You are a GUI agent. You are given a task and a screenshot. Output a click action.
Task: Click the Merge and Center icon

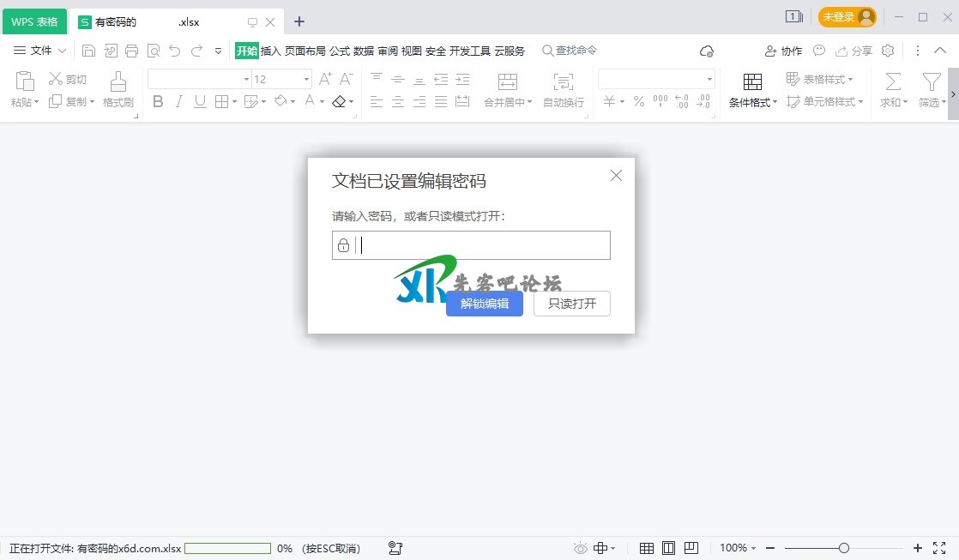point(508,81)
